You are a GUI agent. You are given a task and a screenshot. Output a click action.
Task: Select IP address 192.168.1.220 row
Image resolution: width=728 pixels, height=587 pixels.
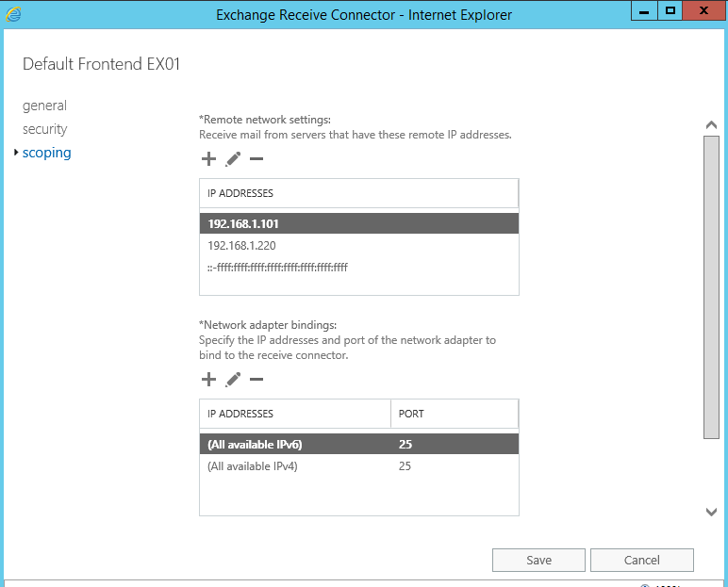pos(358,246)
